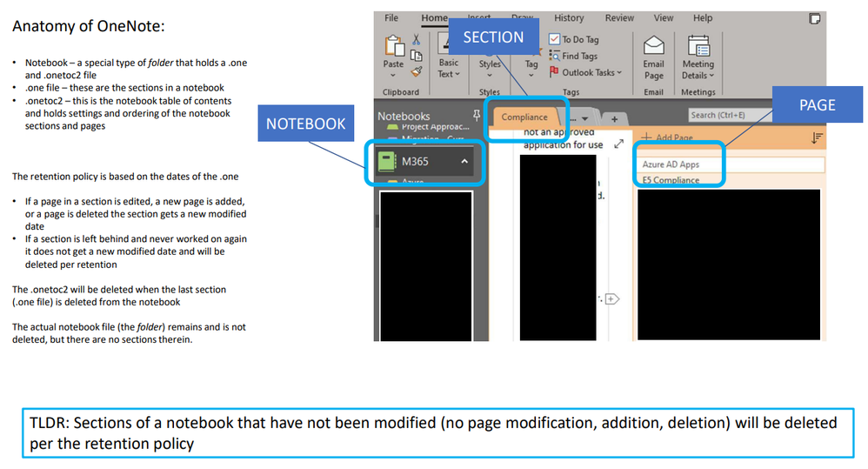Screen dimensions: 868x469
Task: Pin the Notebooks pane with pushpin icon
Action: pos(477,115)
